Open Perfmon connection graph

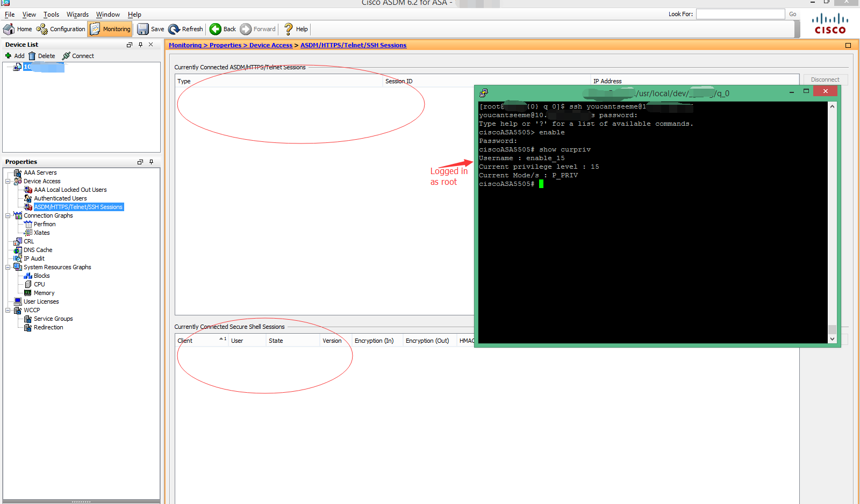click(x=45, y=224)
